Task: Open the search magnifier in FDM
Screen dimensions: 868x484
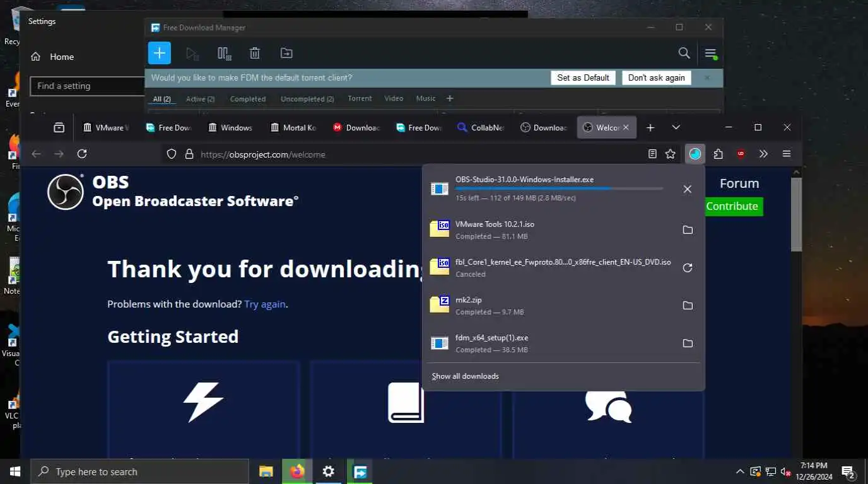Action: [x=684, y=53]
